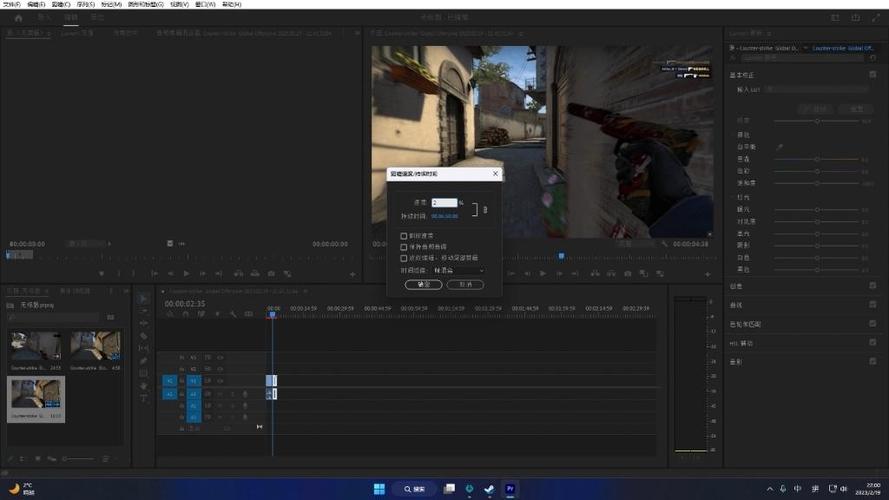Toggle the Vignette section checkbox in Lumetri
The height and width of the screenshot is (500, 889).
pyautogui.click(x=873, y=361)
